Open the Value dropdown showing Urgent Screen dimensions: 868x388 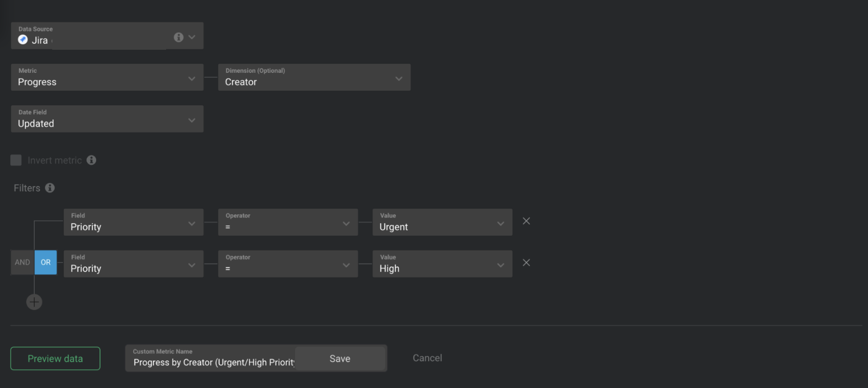pyautogui.click(x=442, y=222)
